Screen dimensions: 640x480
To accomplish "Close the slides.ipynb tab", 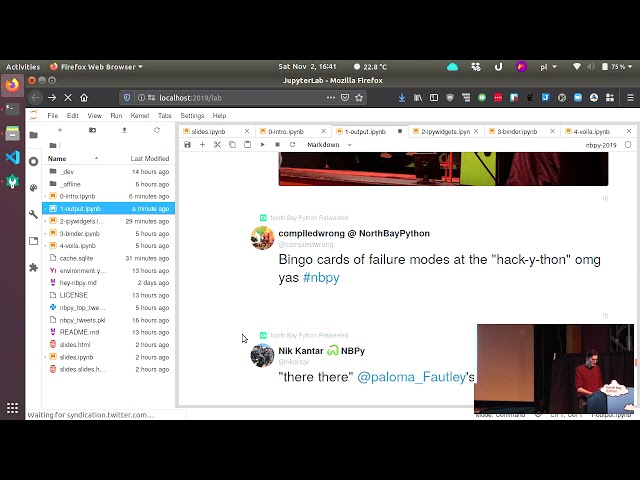I will [247, 131].
